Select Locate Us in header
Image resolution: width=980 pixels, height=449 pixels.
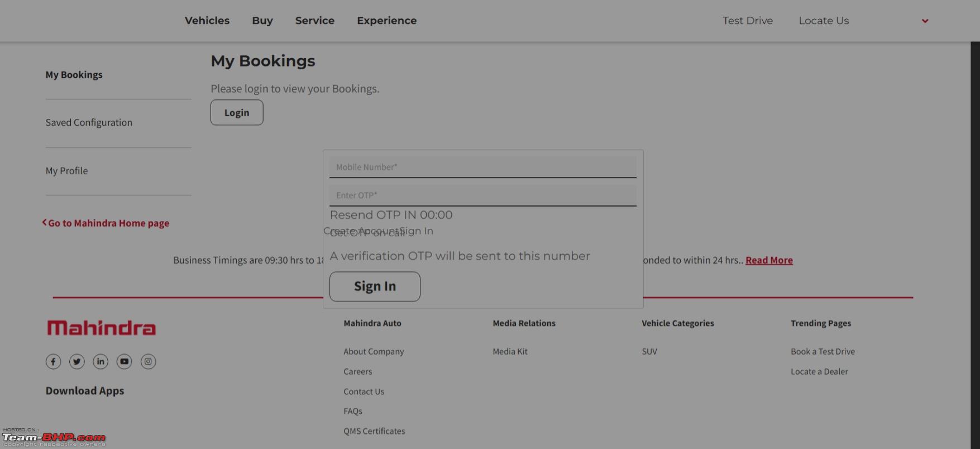(824, 21)
